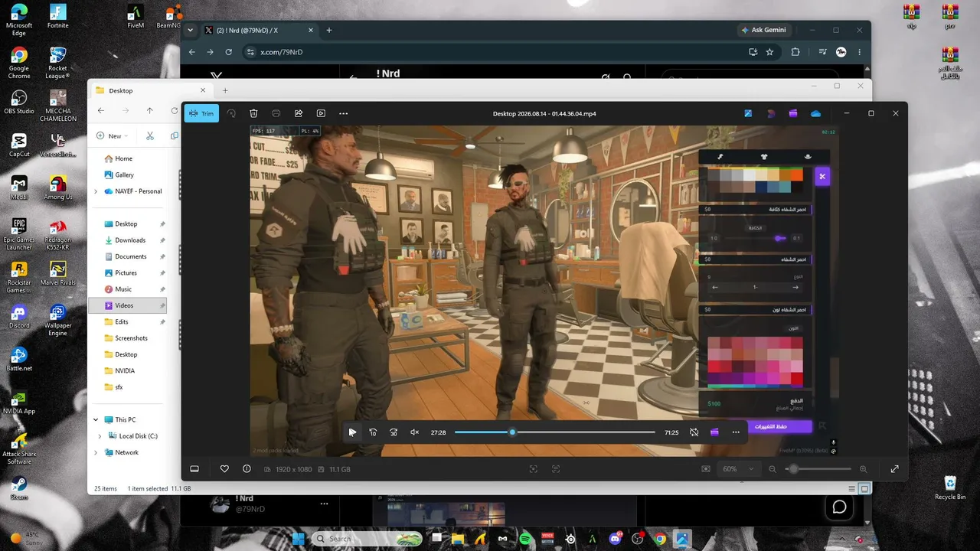This screenshot has height=551, width=980.
Task: Open the Chrome tab search dropdown
Action: [191, 31]
